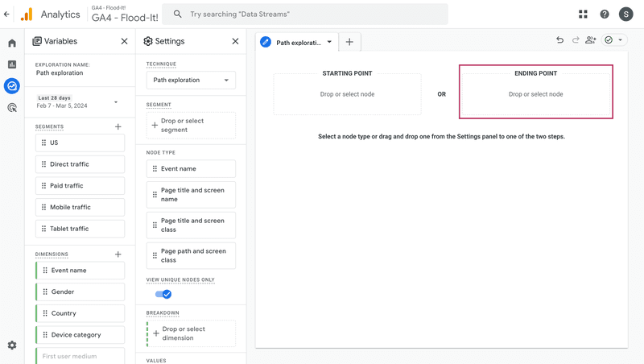This screenshot has height=364, width=644.
Task: Close the Variables panel
Action: coord(124,41)
